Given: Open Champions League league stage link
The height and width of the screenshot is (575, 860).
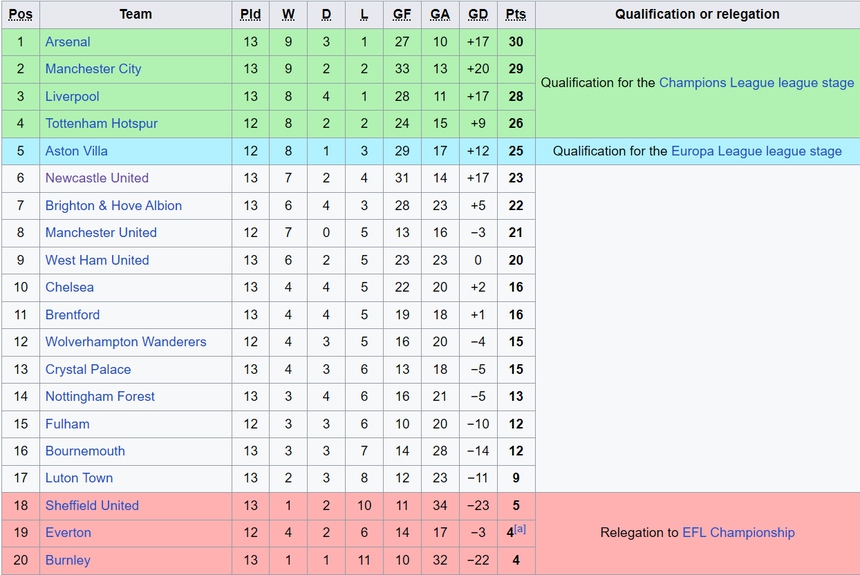Looking at the screenshot, I should pyautogui.click(x=756, y=83).
